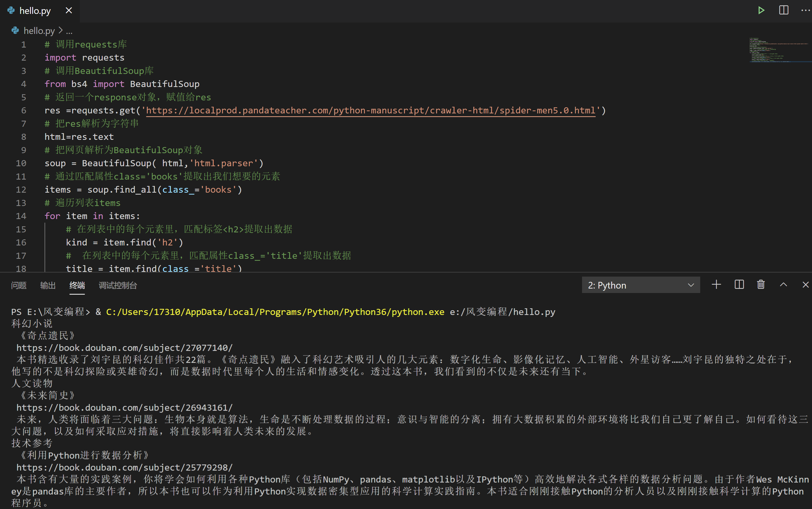Click terminal output '《未来简史》'
This screenshot has width=812, height=509.
click(48, 396)
